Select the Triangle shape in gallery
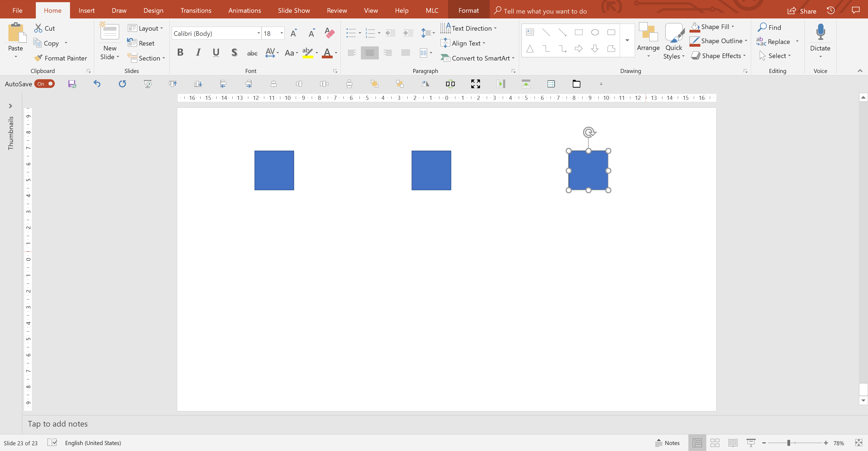The height and width of the screenshot is (451, 868). click(x=530, y=49)
